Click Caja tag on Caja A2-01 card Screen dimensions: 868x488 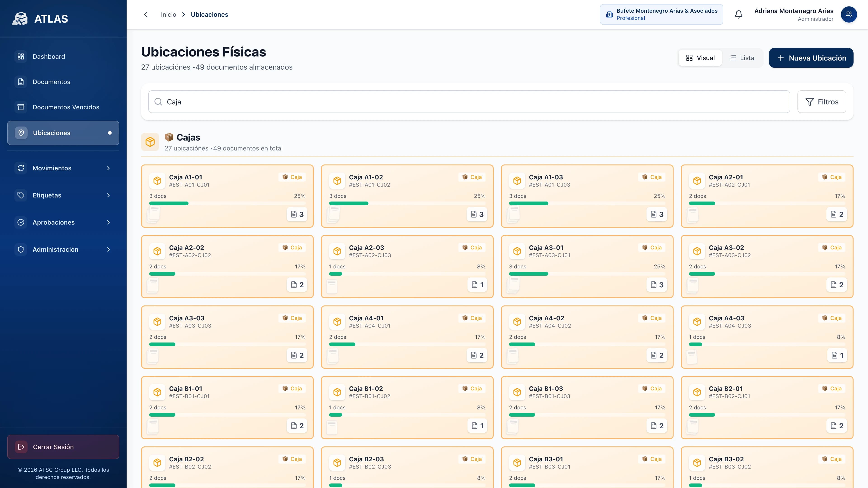pyautogui.click(x=832, y=177)
